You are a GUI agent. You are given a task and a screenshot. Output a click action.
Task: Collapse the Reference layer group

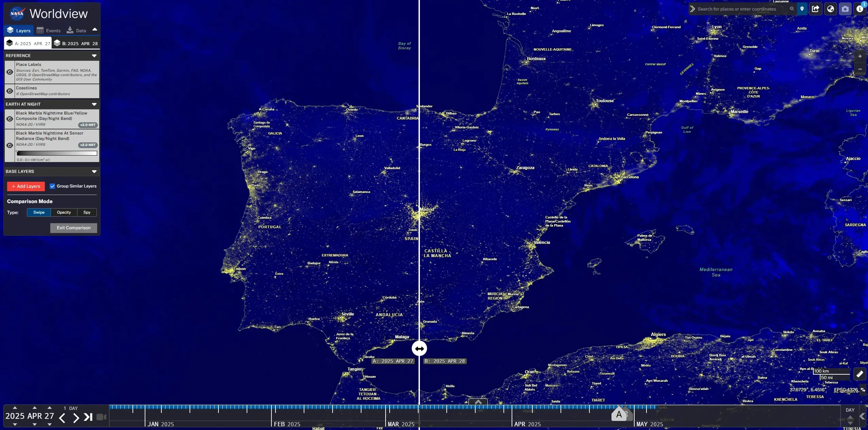(94, 56)
